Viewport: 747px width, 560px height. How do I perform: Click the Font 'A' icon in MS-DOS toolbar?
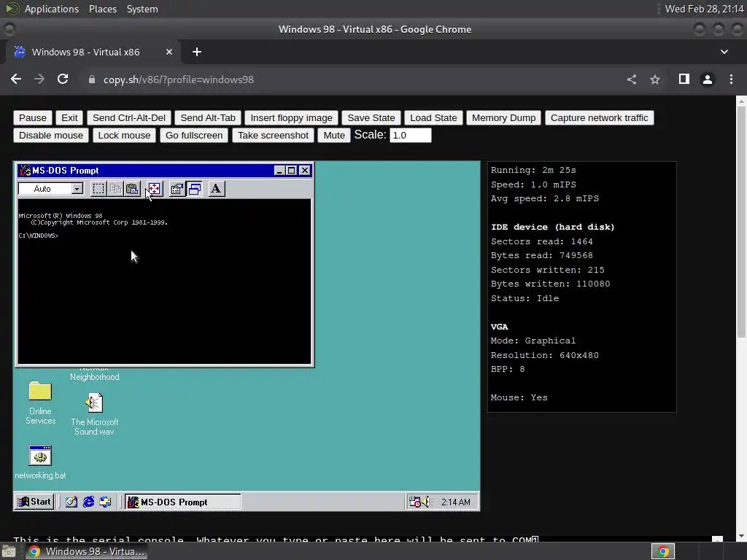(x=216, y=189)
